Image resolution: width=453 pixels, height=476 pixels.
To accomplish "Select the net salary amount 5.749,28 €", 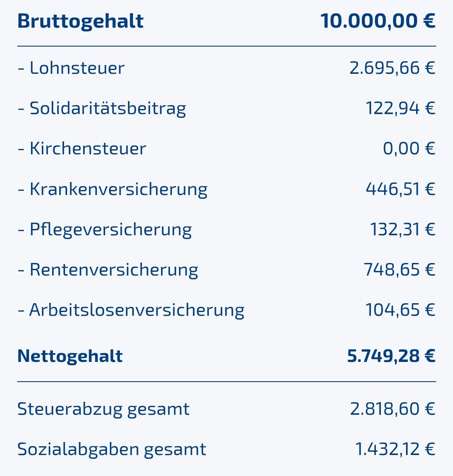I will (391, 356).
